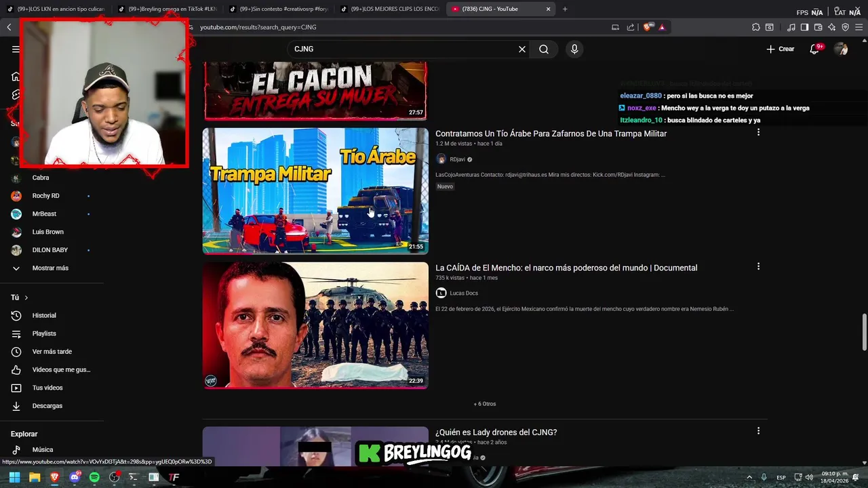This screenshot has width=868, height=488.
Task: Visit the Lucas Docs channel link
Action: tap(464, 293)
